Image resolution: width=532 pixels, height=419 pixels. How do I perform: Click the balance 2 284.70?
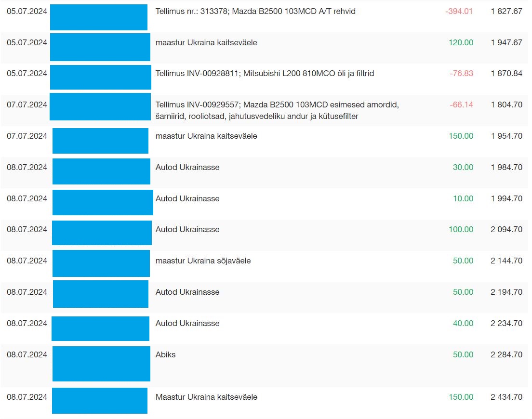tap(506, 355)
